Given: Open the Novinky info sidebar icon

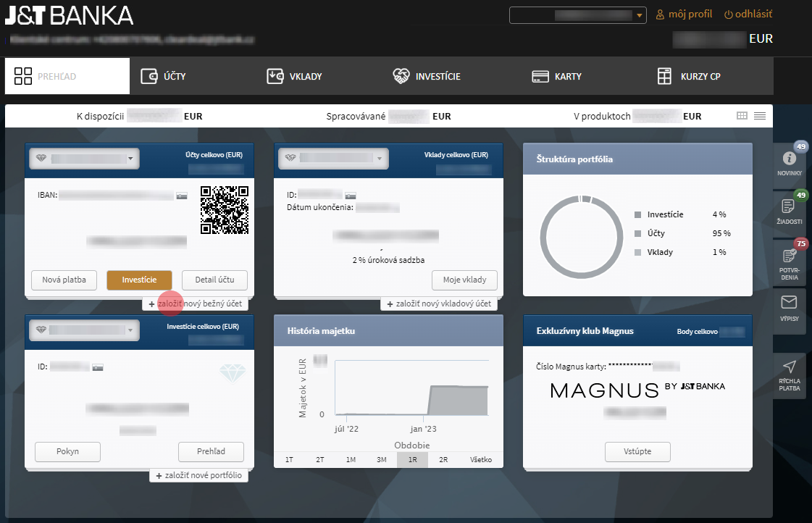Looking at the screenshot, I should click(790, 159).
